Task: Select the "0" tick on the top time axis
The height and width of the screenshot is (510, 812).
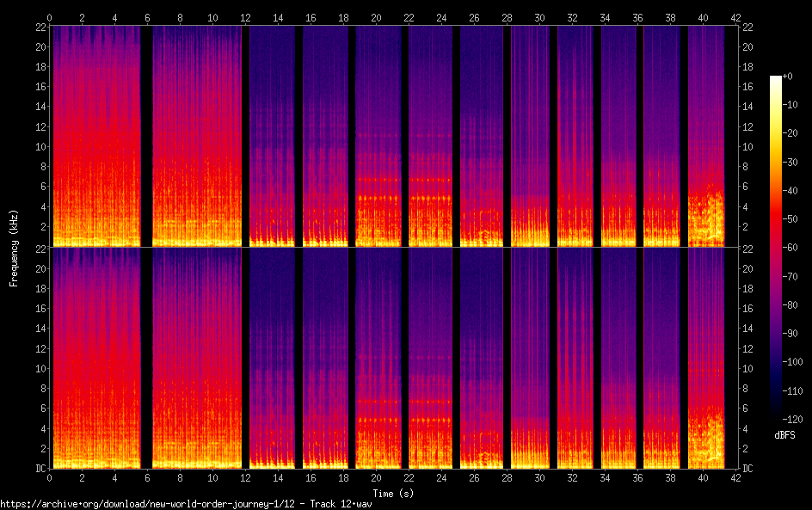Action: pos(50,17)
